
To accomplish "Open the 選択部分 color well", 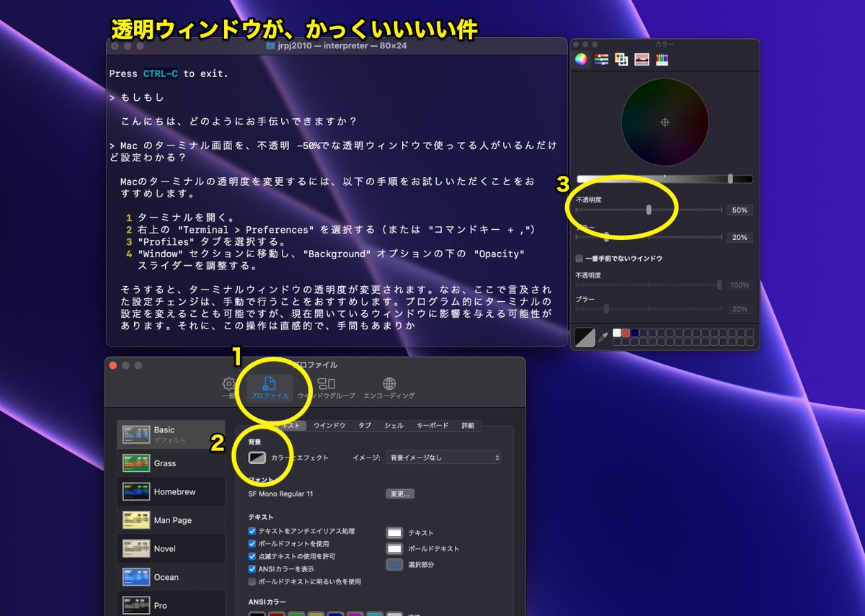I will (x=394, y=564).
